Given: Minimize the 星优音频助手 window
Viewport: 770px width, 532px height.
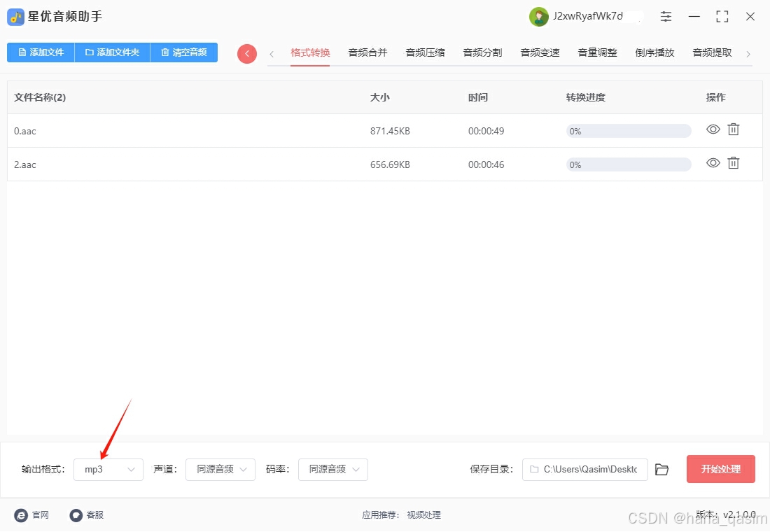Looking at the screenshot, I should (x=694, y=17).
